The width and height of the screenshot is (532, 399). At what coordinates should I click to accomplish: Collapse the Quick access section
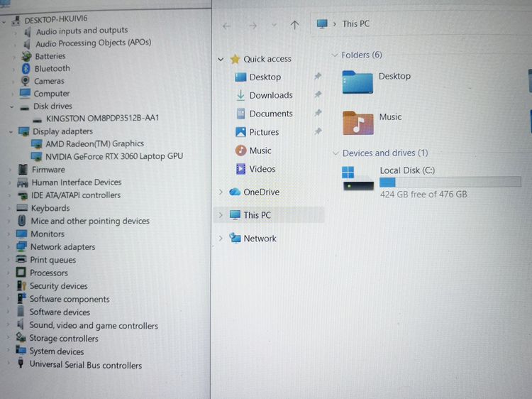pos(221,60)
